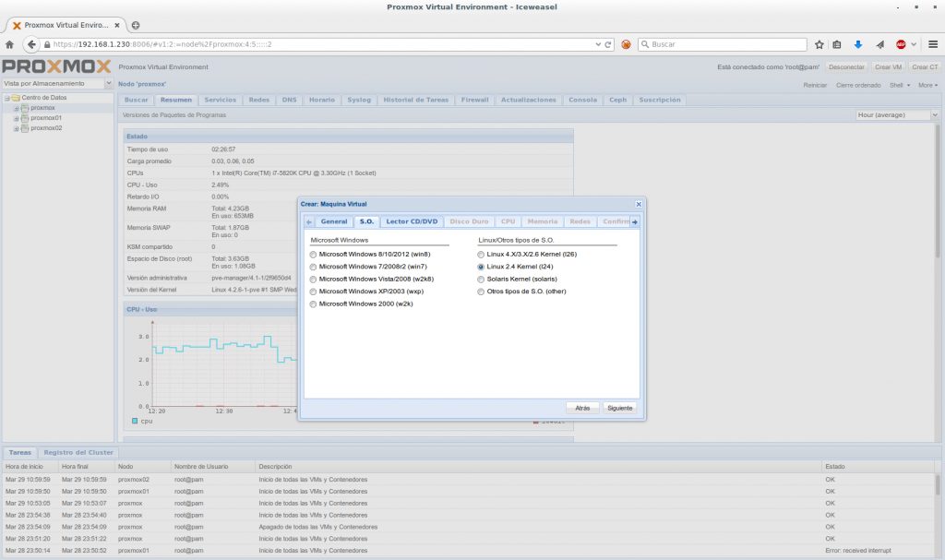Open the Hour (average) time range dropdown
This screenshot has width=945, height=560.
click(934, 115)
